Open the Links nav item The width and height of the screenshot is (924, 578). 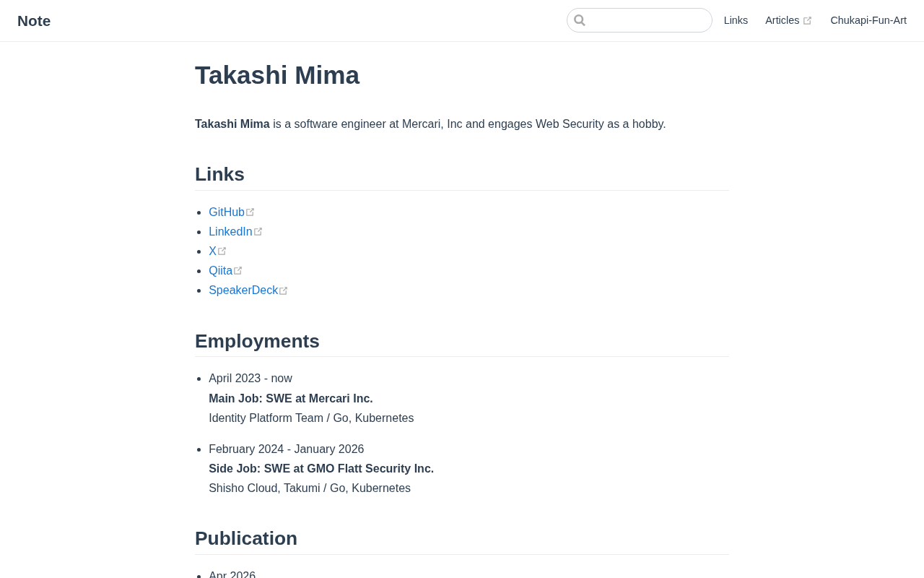[736, 20]
